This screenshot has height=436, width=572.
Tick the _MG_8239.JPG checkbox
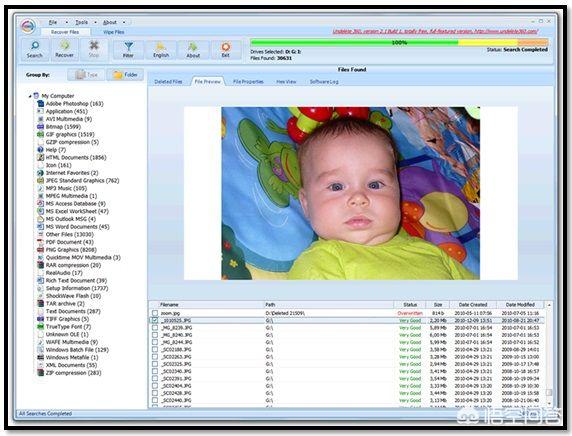point(155,328)
